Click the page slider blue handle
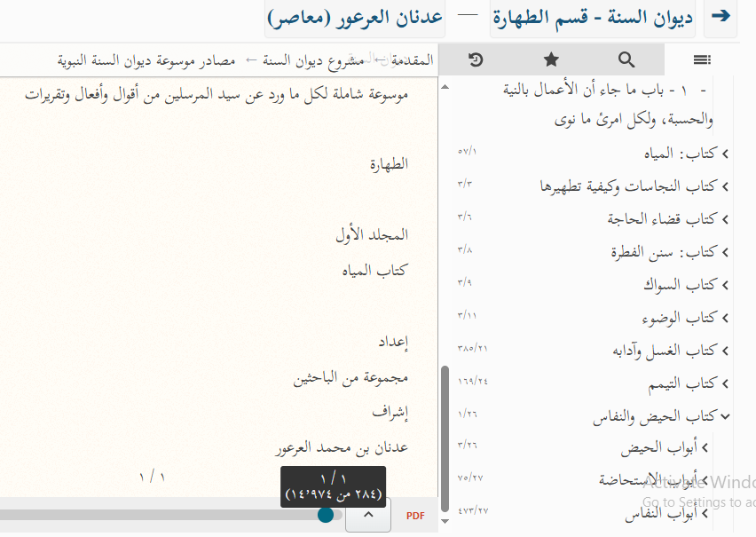This screenshot has height=537, width=756. pyautogui.click(x=326, y=515)
